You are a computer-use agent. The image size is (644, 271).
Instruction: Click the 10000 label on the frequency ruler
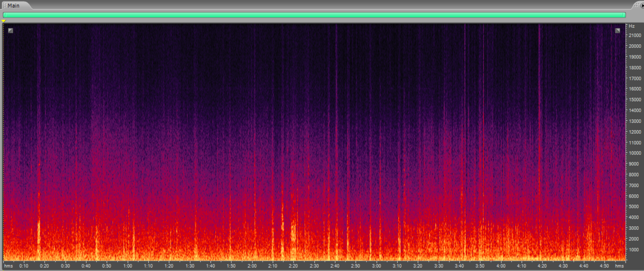click(x=635, y=153)
